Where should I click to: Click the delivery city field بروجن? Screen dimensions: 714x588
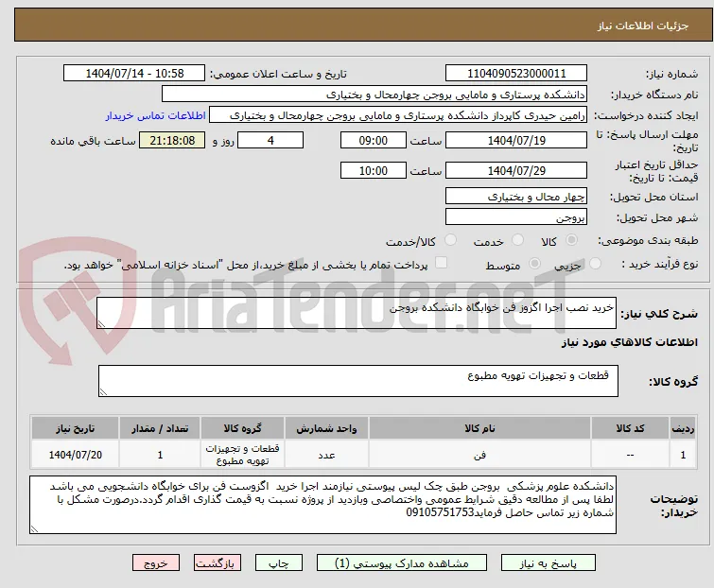tap(516, 217)
